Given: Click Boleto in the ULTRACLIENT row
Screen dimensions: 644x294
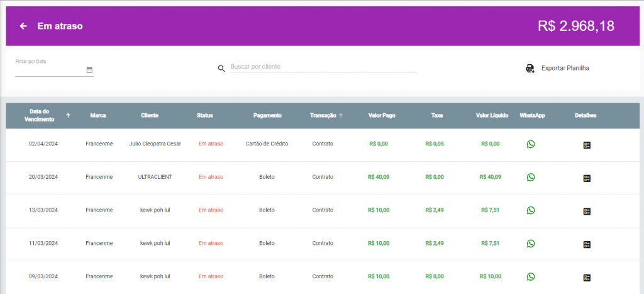Looking at the screenshot, I should pyautogui.click(x=267, y=177).
